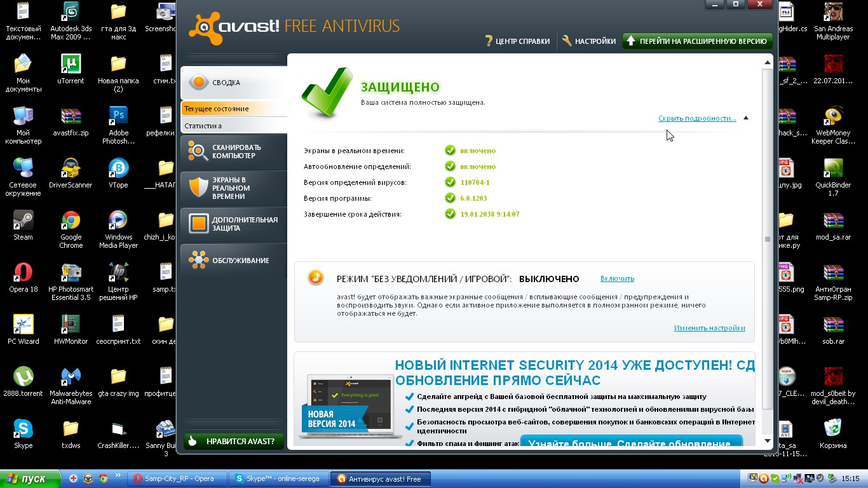
Task: Open the ОБСЛУЖИВАНИЕ section
Action: click(234, 261)
